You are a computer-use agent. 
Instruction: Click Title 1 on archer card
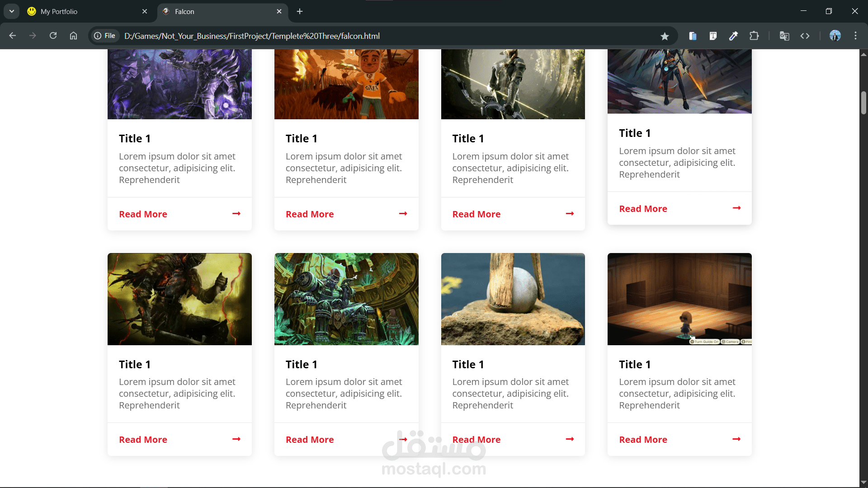pos(468,139)
